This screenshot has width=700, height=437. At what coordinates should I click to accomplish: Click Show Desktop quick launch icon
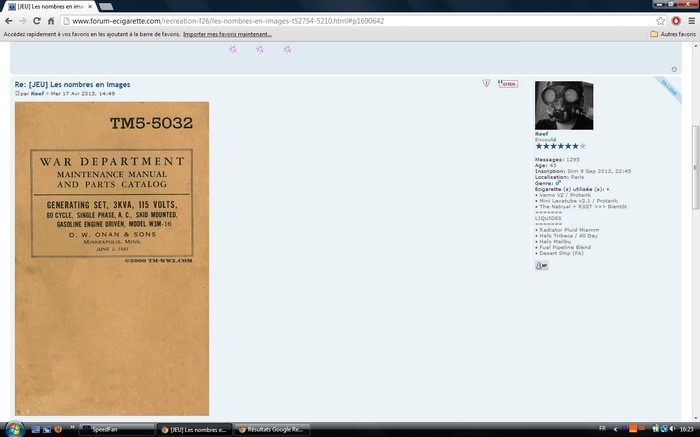click(x=36, y=429)
